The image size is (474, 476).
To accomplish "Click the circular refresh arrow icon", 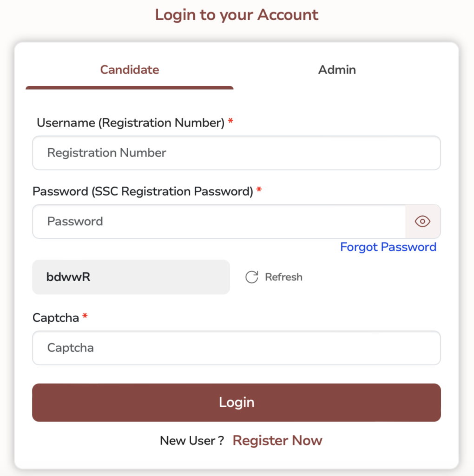I will 251,277.
